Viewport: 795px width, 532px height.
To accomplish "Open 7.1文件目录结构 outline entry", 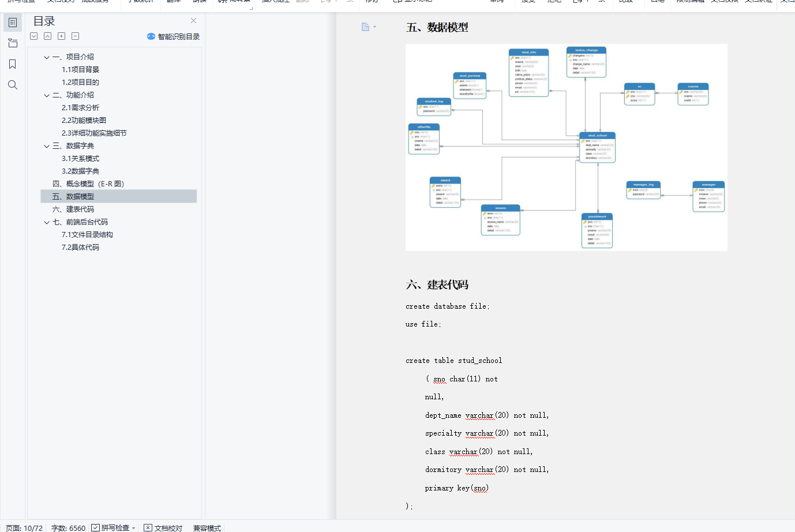I will click(87, 235).
